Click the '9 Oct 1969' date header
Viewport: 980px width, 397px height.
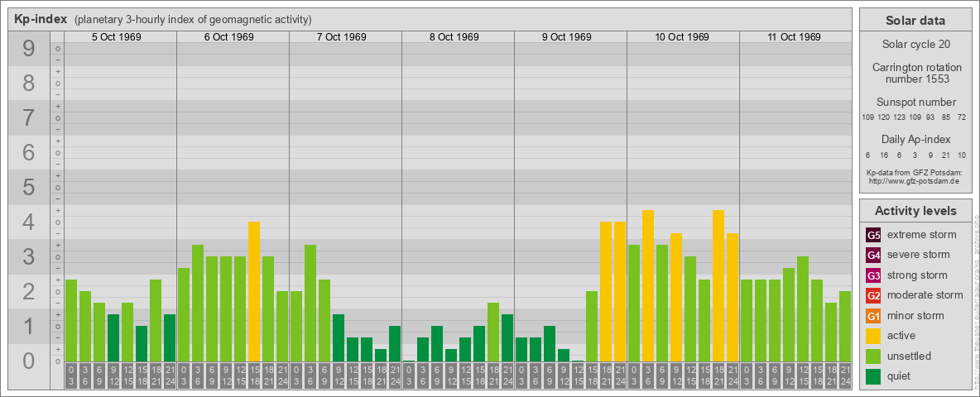[x=566, y=37]
